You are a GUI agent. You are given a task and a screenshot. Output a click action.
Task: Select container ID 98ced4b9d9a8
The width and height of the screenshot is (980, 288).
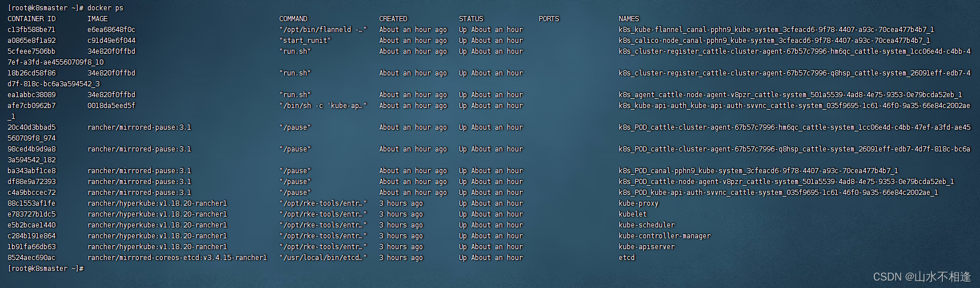pos(31,149)
